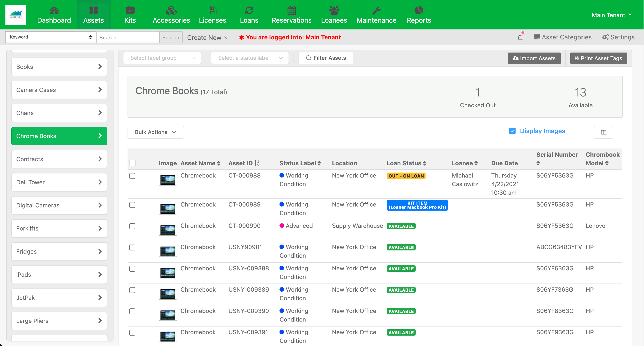This screenshot has height=346, width=644.
Task: Tick the select-all checkbox in table header
Action: 133,163
